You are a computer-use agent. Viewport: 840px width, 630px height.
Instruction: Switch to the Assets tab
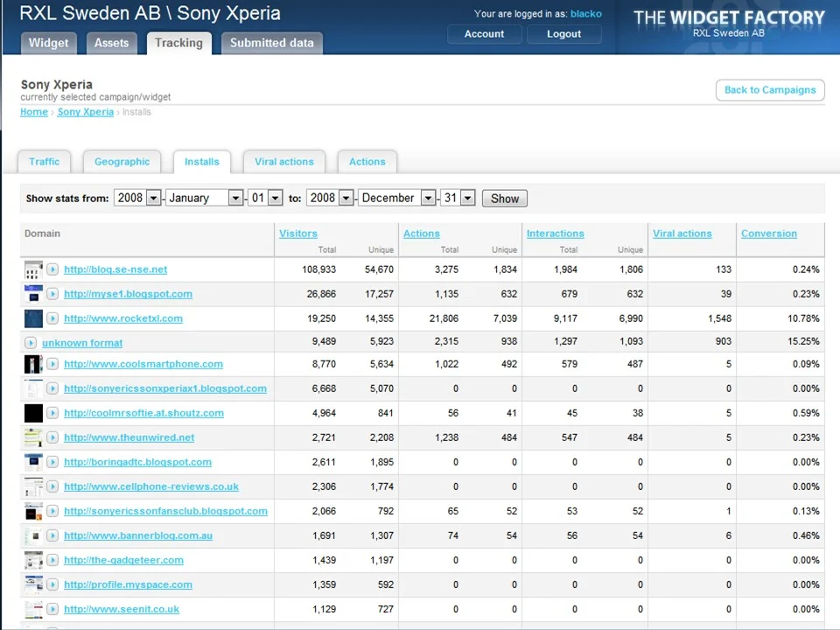point(111,43)
